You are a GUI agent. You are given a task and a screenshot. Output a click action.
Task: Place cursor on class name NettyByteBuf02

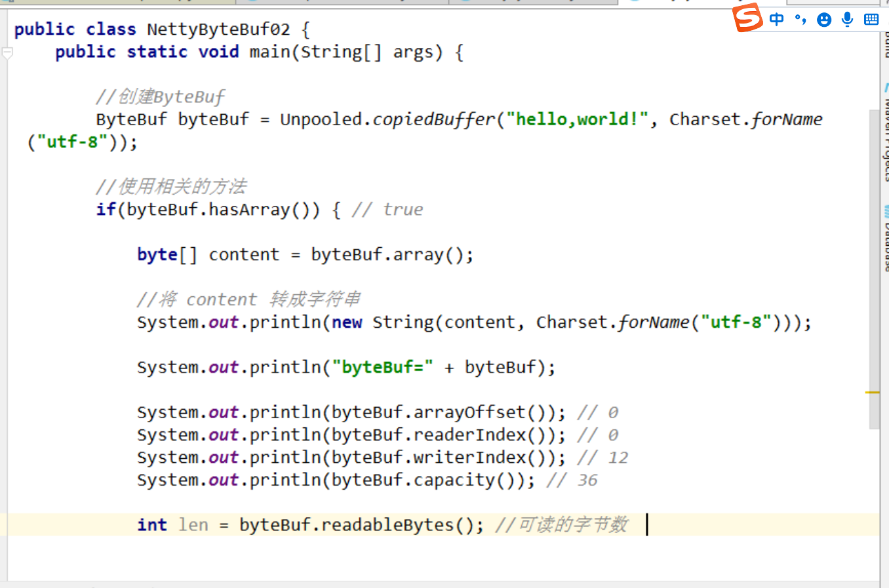point(218,29)
